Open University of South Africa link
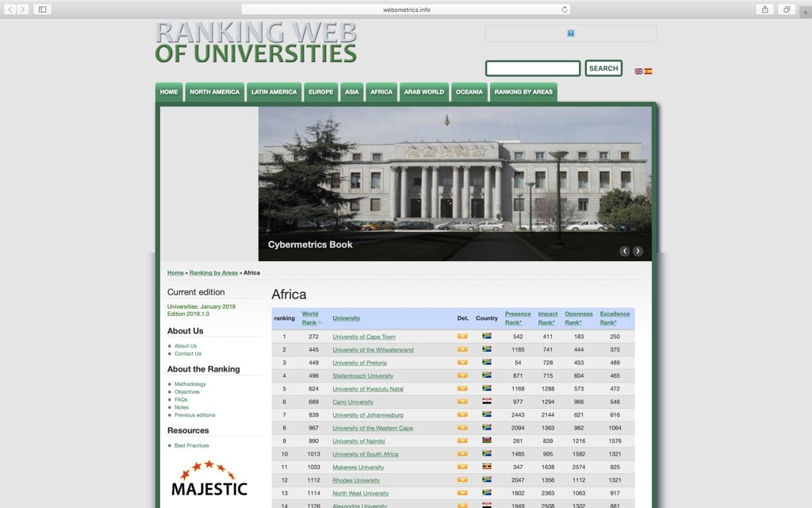The image size is (812, 508). click(x=365, y=454)
